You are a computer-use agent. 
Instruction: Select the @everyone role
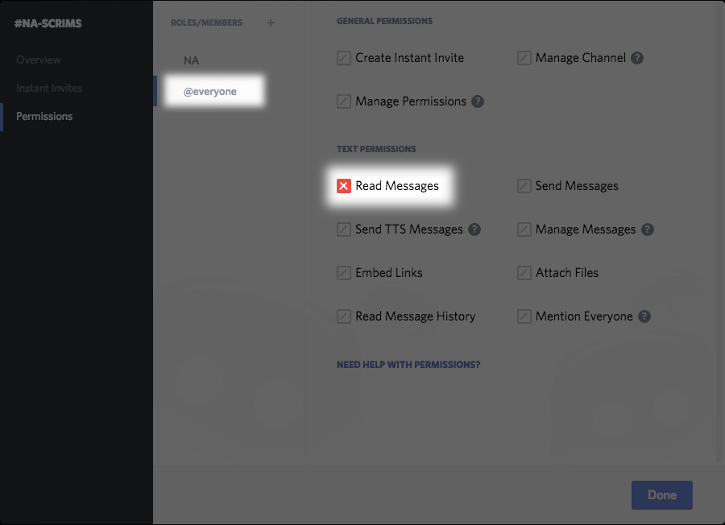click(x=210, y=92)
